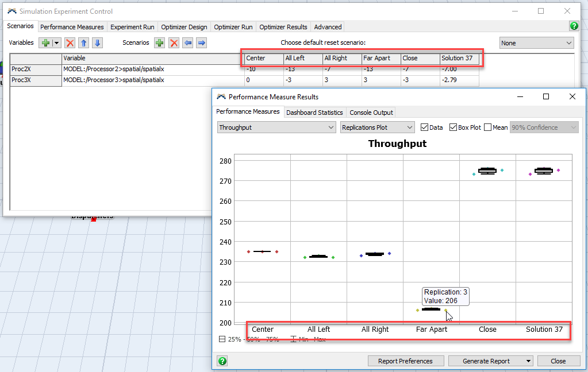Move the variable up with the blue arrow
The height and width of the screenshot is (372, 588).
click(84, 43)
